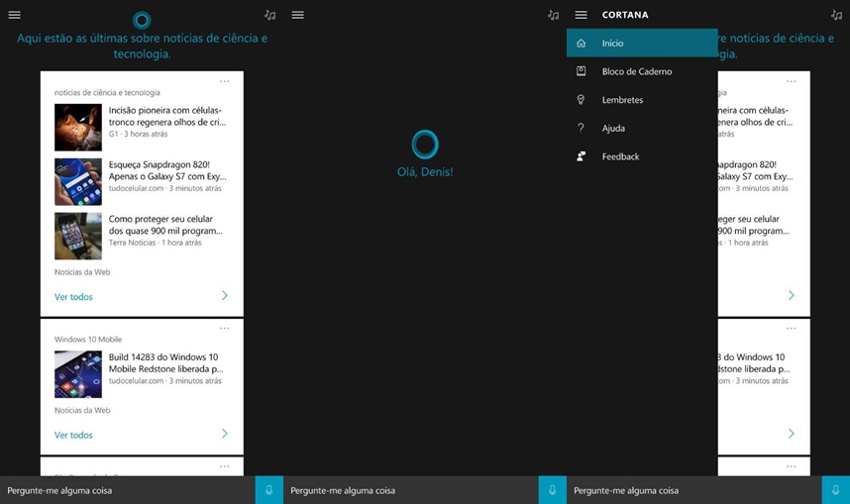This screenshot has width=850, height=504.
Task: Close menu via hamburger beside CORTANA title
Action: 582,15
